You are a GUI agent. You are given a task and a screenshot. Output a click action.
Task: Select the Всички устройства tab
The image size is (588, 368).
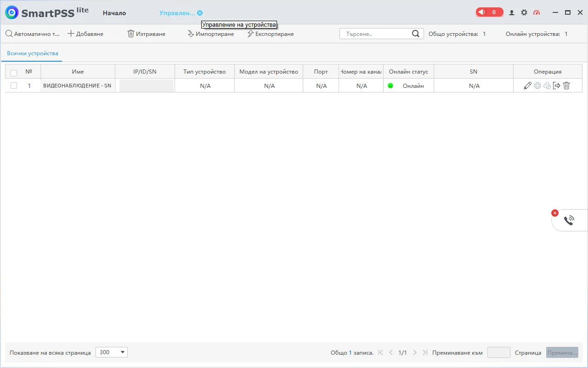pyautogui.click(x=33, y=53)
